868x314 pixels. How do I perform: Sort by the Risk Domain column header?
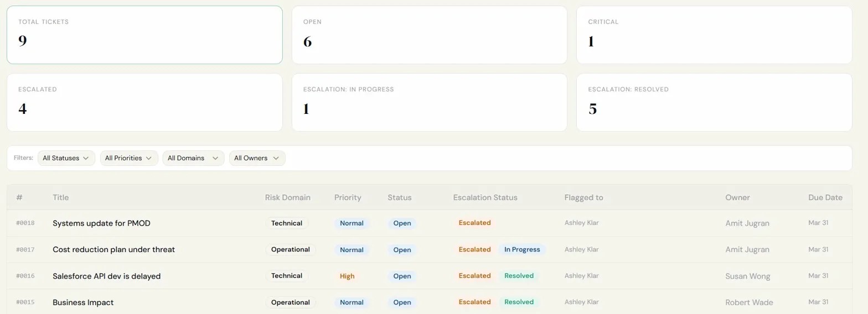coord(288,197)
